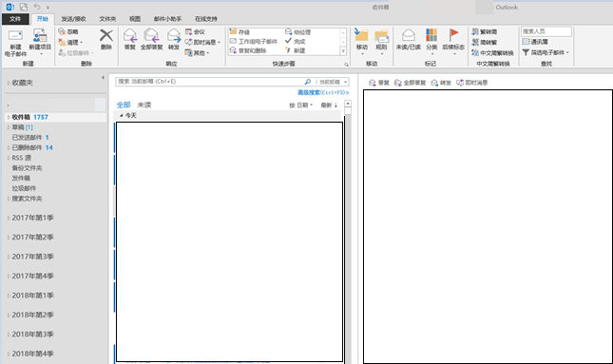Click the 通讯簿 address book icon
The image size is (613, 364).
pos(526,42)
